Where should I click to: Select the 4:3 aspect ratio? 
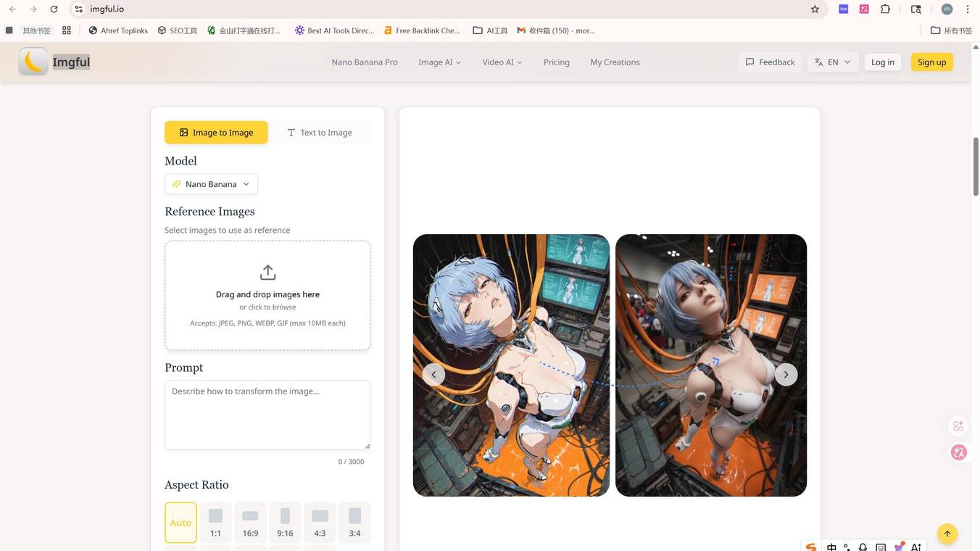[320, 523]
